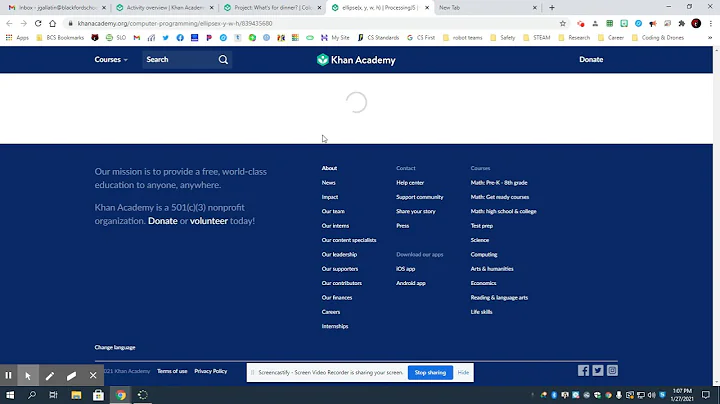Open the My Site bookmark

(x=335, y=38)
